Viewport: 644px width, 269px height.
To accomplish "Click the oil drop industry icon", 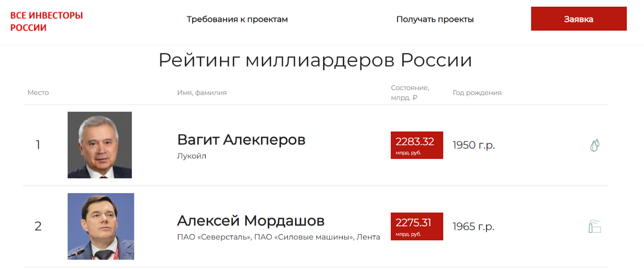I will pos(594,145).
